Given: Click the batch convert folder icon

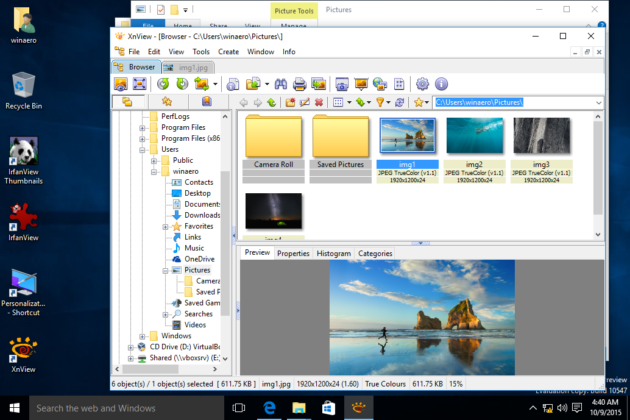Looking at the screenshot, I should click(x=253, y=84).
